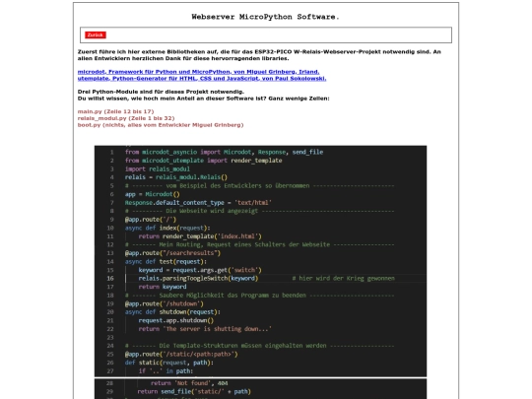Click the paragraph starting 'Zuerst führe ich hier externe Bibliotheken'
The image size is (532, 399).
259,55
